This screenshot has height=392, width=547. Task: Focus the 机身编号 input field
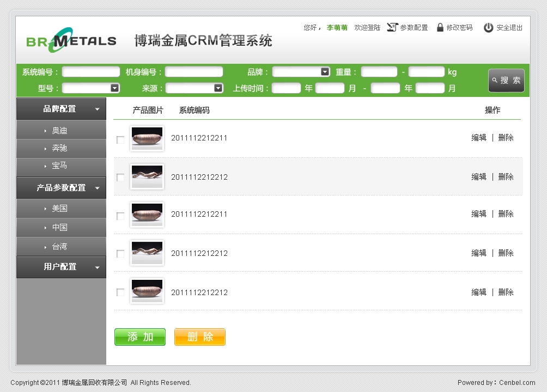click(x=194, y=72)
